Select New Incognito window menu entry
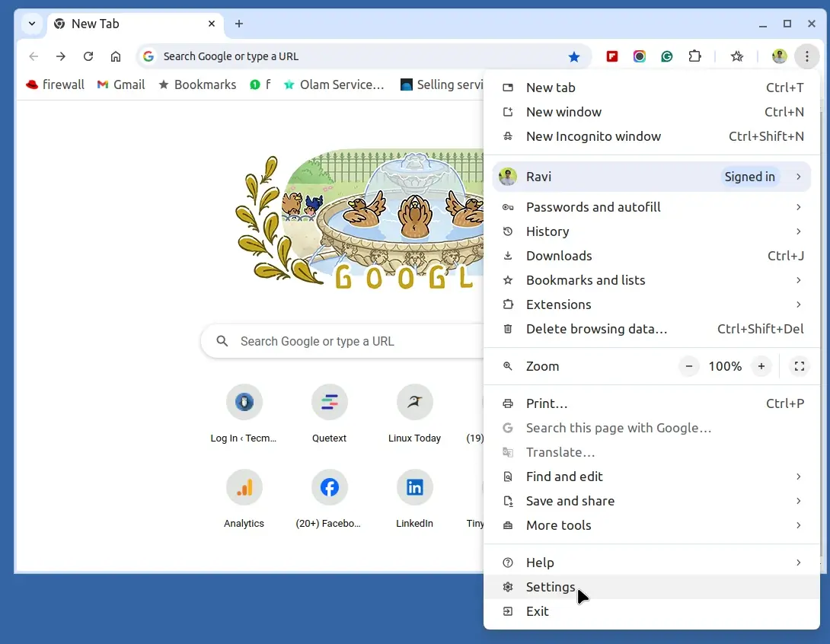 652,136
